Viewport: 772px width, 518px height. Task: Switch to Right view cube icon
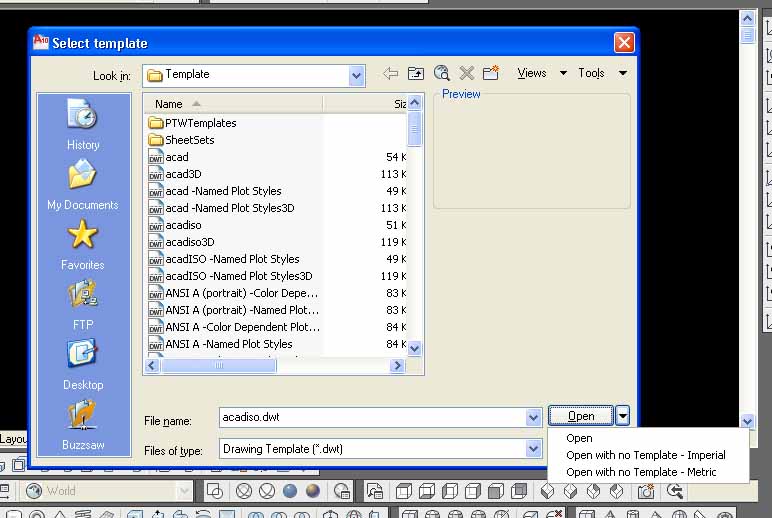(x=473, y=491)
